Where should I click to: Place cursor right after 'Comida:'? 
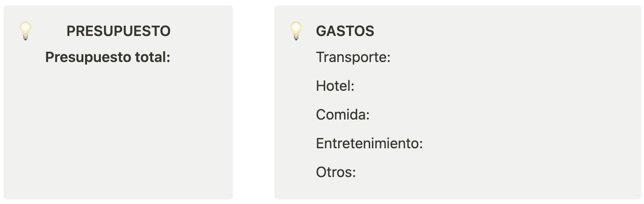(371, 115)
